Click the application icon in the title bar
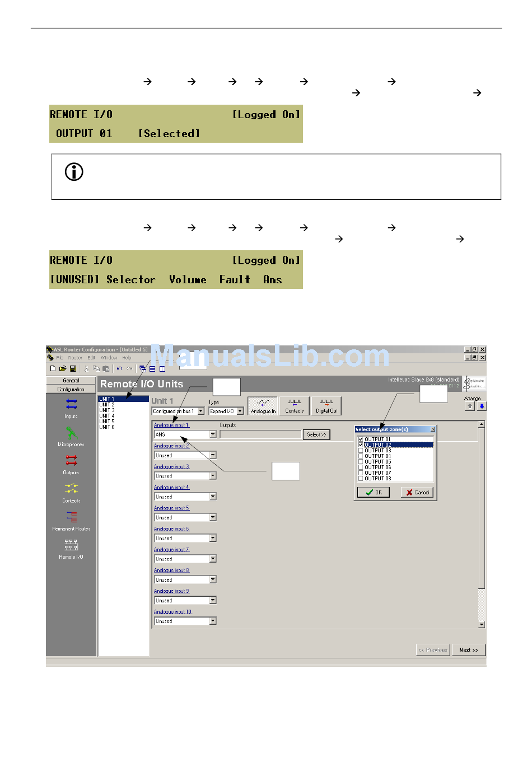Image resolution: width=532 pixels, height=772 pixels. pos(50,350)
